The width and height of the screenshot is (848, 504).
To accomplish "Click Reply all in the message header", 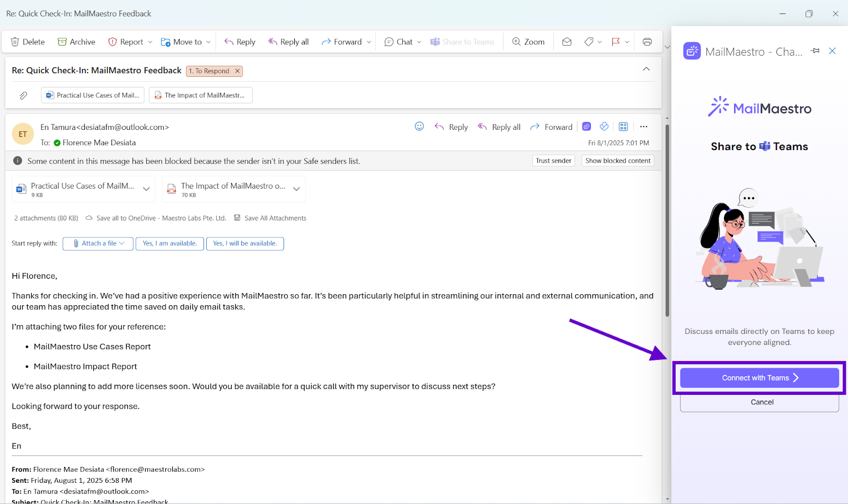I will (499, 127).
